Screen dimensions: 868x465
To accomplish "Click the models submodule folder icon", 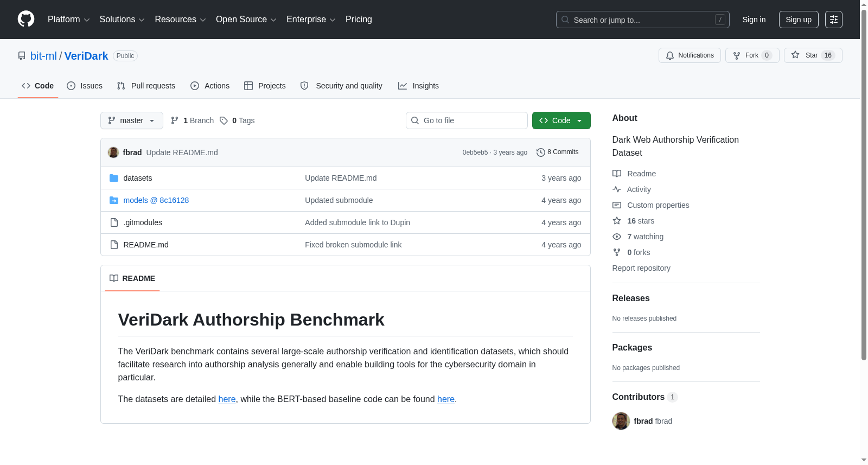I will pyautogui.click(x=114, y=200).
